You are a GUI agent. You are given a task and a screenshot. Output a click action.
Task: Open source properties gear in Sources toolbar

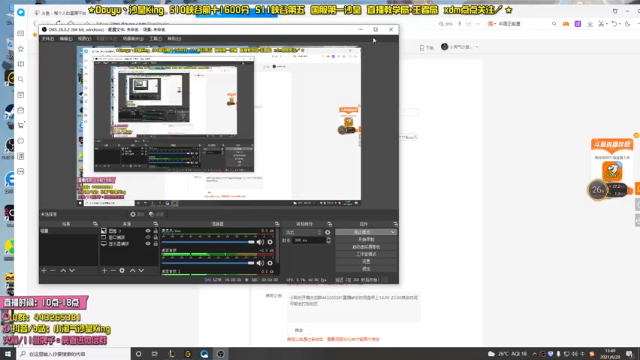point(122,271)
